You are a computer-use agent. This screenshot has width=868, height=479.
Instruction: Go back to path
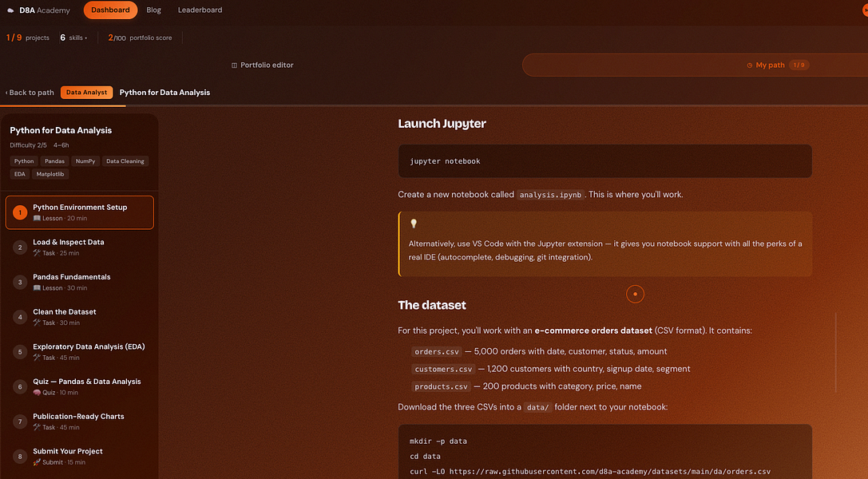pos(30,93)
